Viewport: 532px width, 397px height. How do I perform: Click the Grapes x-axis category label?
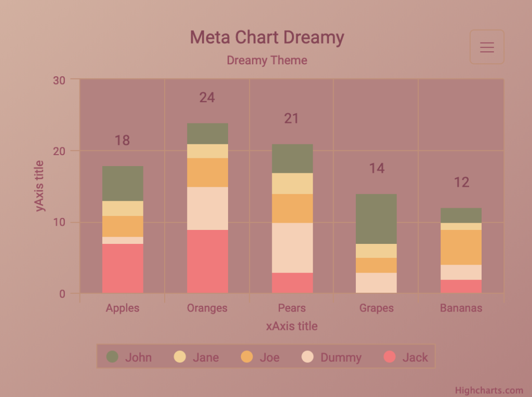[376, 308]
